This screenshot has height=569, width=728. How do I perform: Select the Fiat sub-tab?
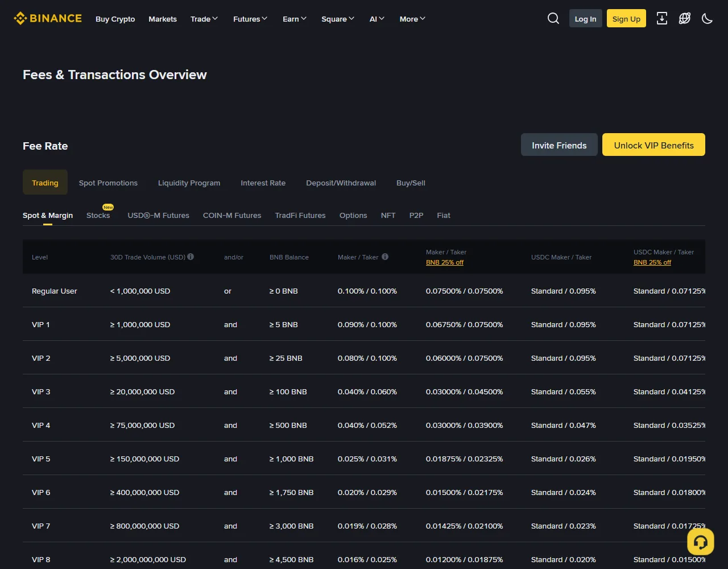[x=444, y=215]
